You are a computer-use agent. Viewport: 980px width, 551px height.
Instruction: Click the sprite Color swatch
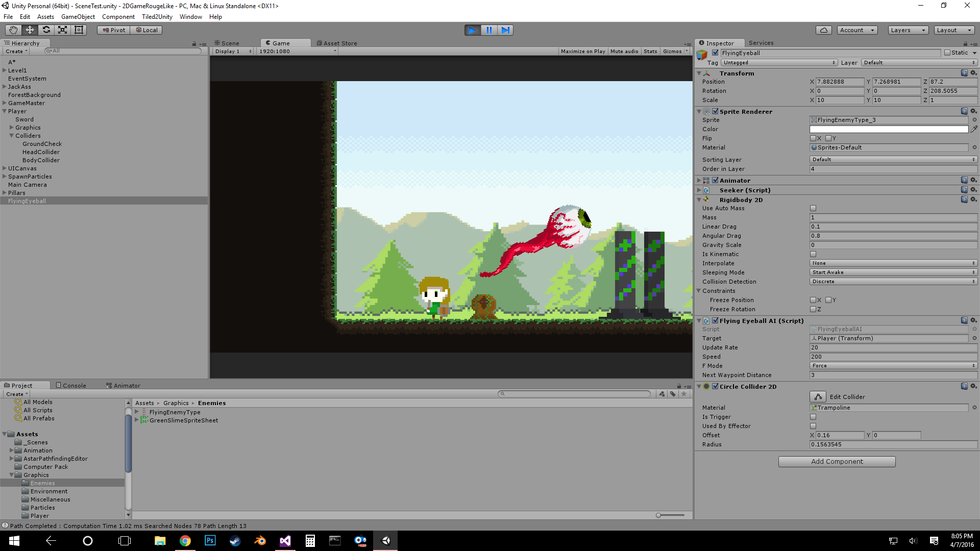(889, 129)
